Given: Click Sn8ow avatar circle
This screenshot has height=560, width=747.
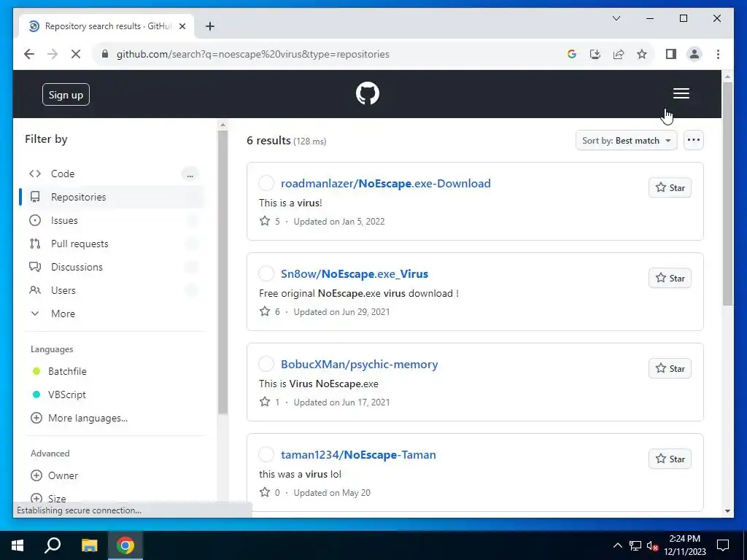Looking at the screenshot, I should [x=266, y=273].
